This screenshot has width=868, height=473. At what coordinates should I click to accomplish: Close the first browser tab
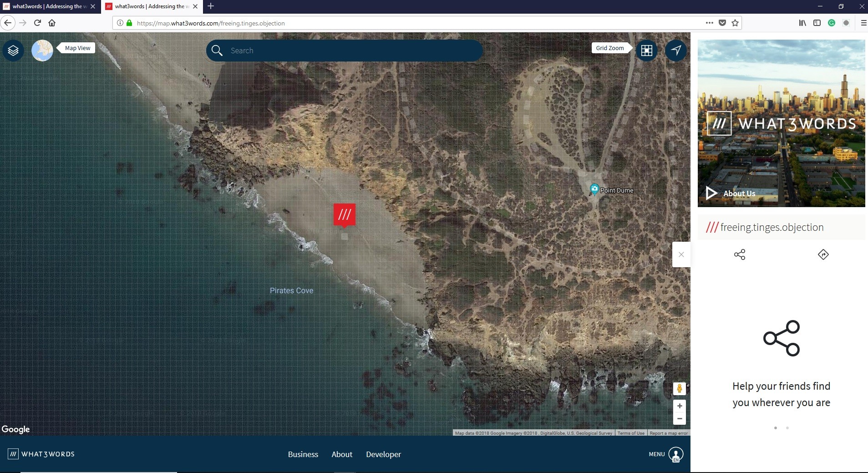click(93, 6)
